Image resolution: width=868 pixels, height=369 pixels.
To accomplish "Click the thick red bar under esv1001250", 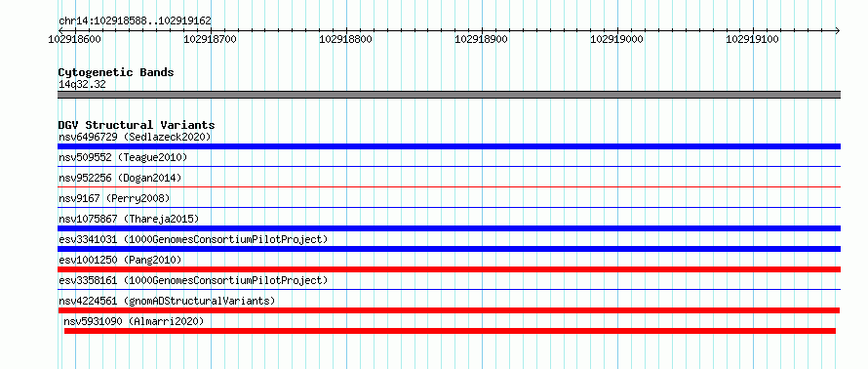I will click(x=449, y=269).
